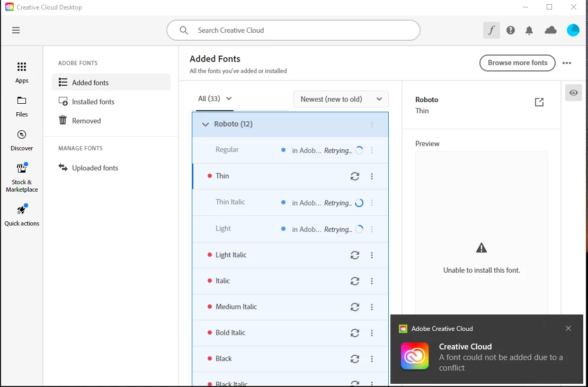Open Discover in sidebar
Screen dimensions: 588x387
pos(22,140)
